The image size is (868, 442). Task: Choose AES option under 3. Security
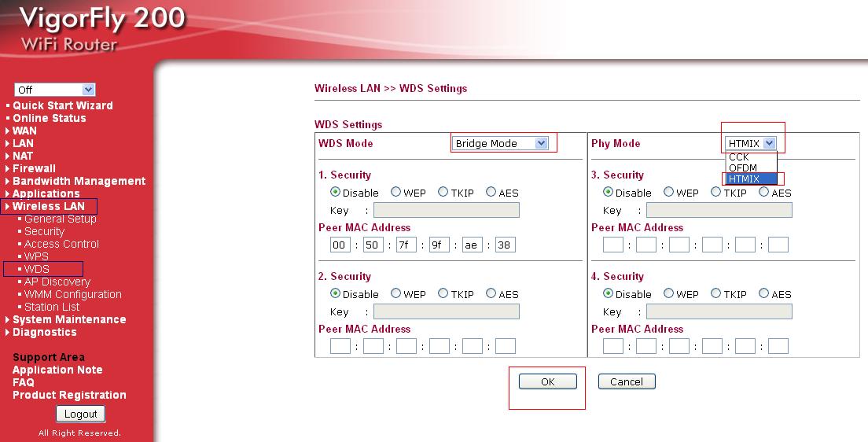tap(764, 192)
